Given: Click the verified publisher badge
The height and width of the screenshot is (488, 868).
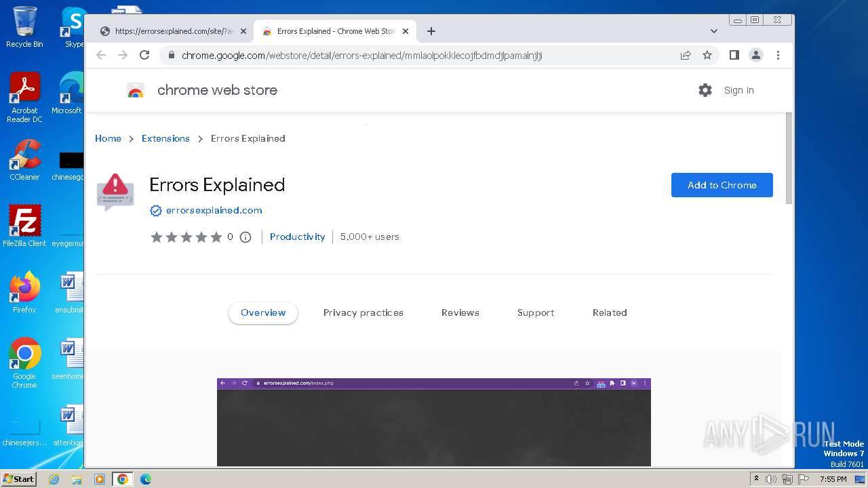Looking at the screenshot, I should (155, 211).
